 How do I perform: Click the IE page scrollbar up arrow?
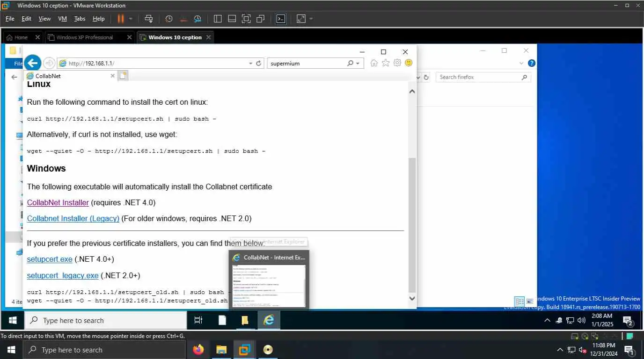point(412,92)
